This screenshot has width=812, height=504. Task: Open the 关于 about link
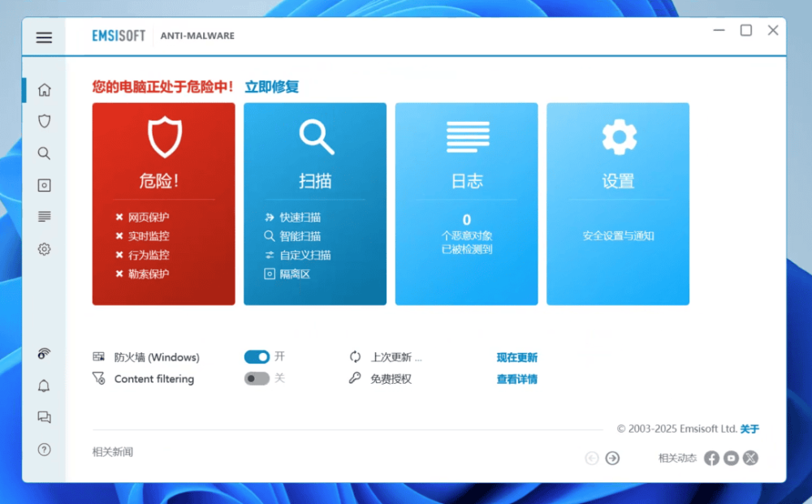[749, 429]
